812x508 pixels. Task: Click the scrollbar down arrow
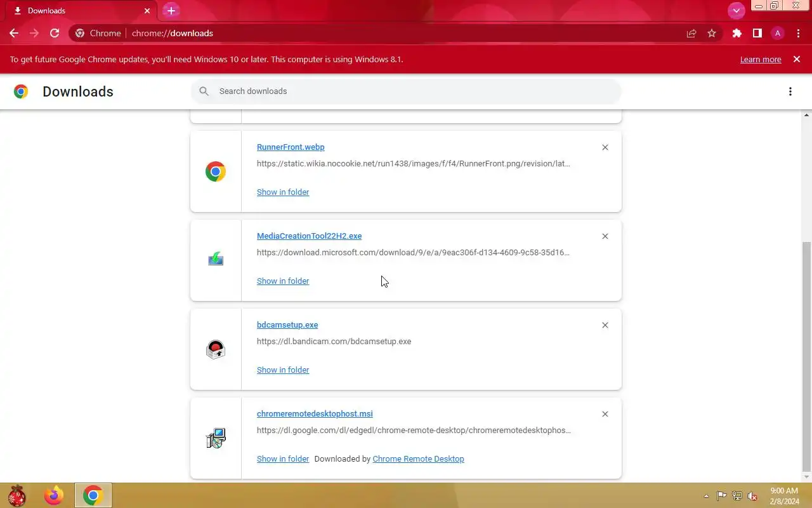click(807, 477)
